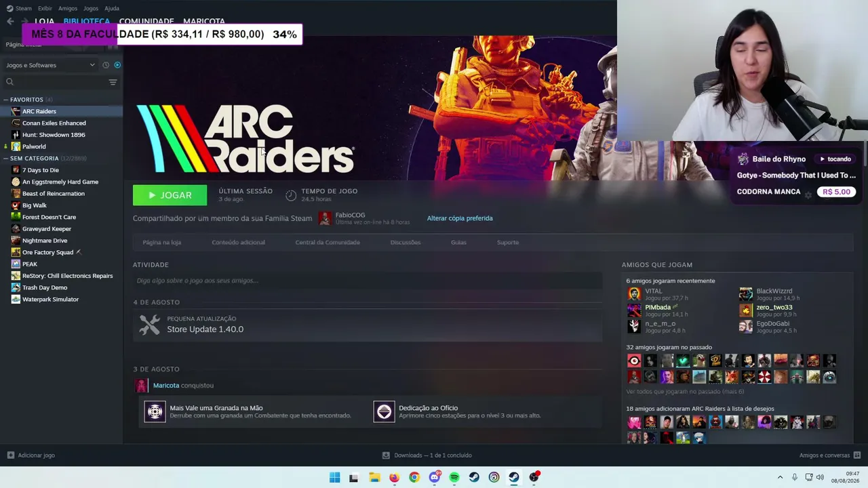Select Conan Exiles Enhanced in library
868x488 pixels.
pyautogui.click(x=54, y=123)
